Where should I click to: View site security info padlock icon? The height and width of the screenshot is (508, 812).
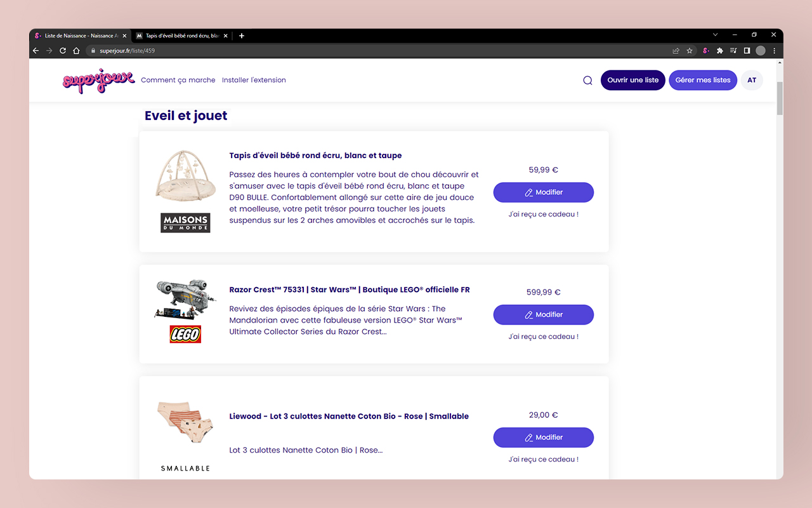click(92, 51)
